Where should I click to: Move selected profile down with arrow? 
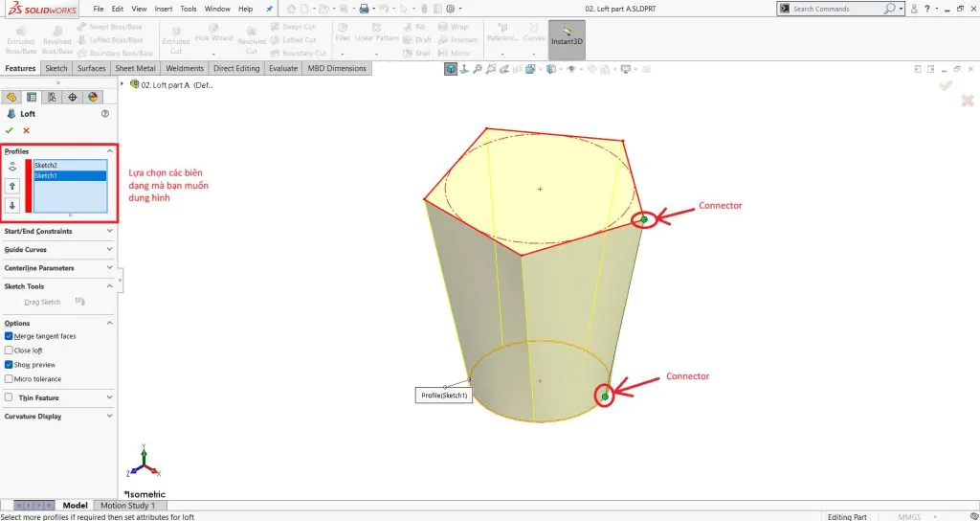[x=11, y=205]
